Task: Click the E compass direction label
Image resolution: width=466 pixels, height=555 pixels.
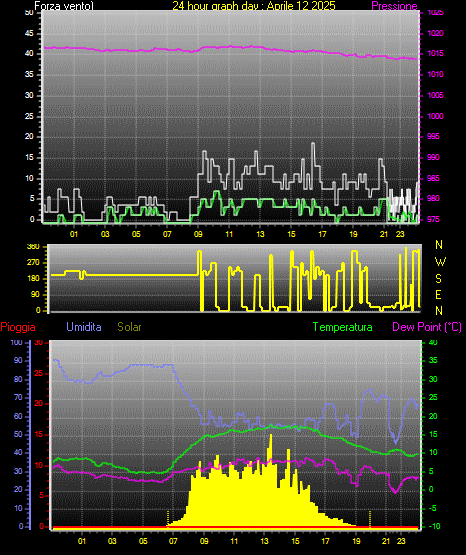Action: click(438, 294)
